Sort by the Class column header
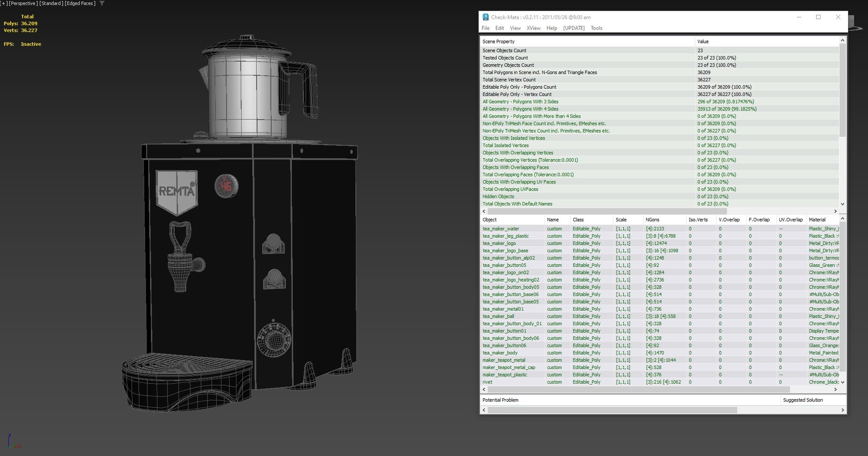 (x=591, y=220)
